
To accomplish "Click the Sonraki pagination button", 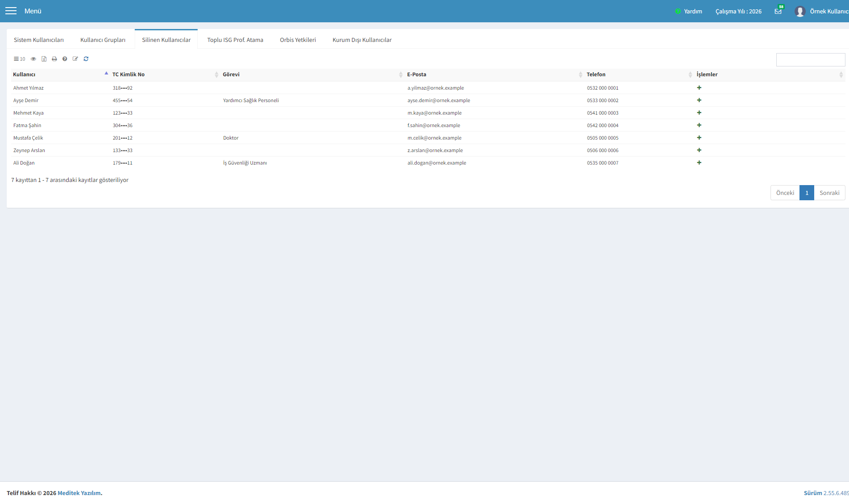I will pos(829,193).
